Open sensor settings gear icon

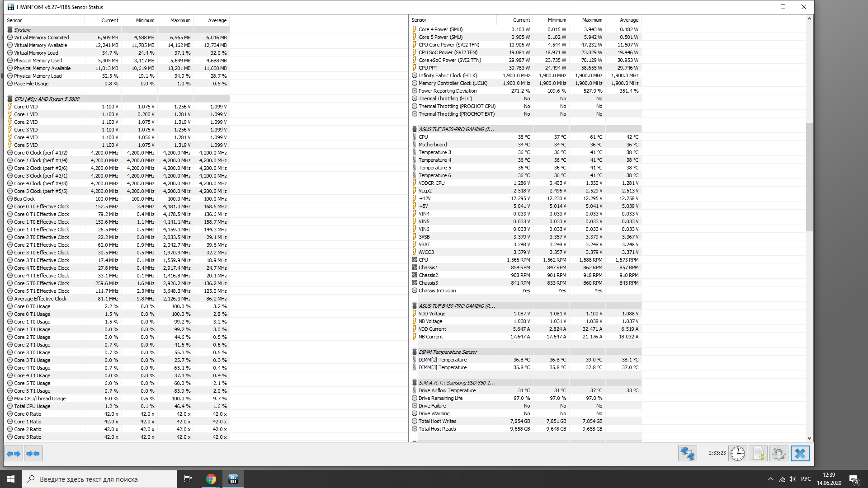click(778, 454)
